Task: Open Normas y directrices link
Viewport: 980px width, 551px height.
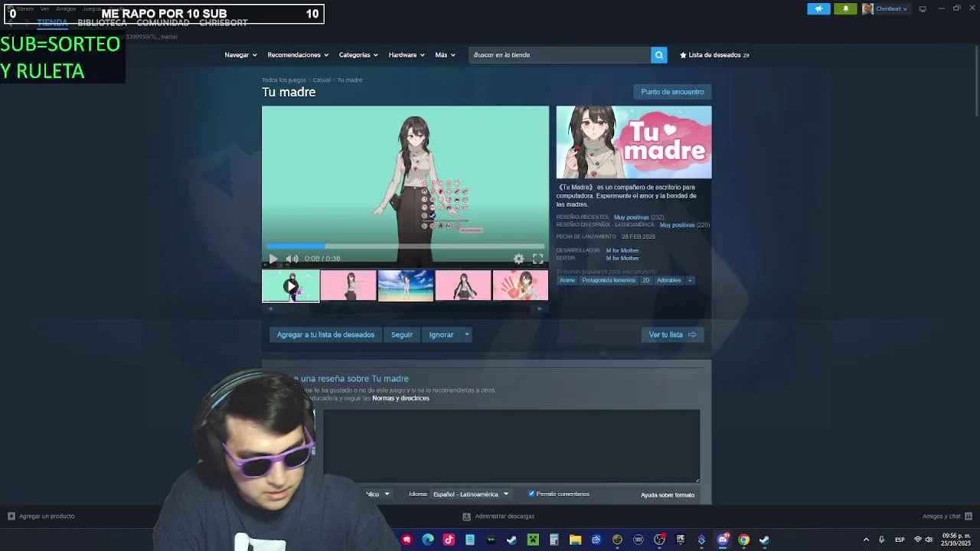Action: click(x=400, y=398)
